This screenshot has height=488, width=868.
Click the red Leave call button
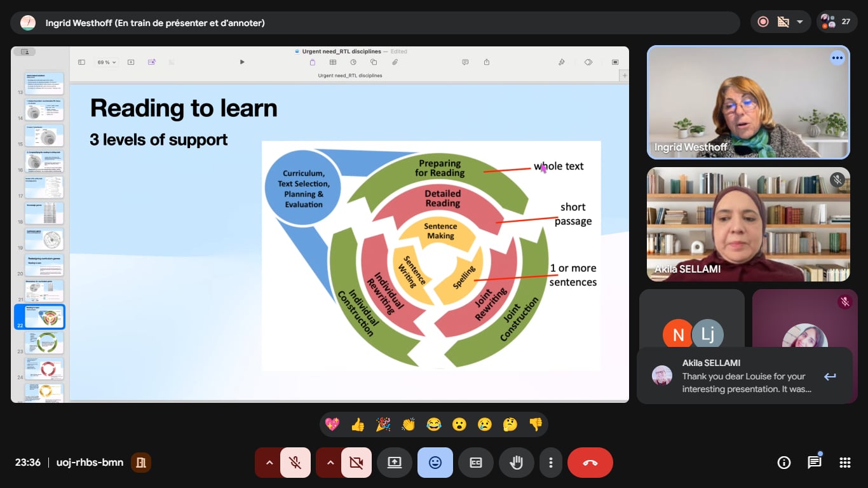tap(590, 463)
